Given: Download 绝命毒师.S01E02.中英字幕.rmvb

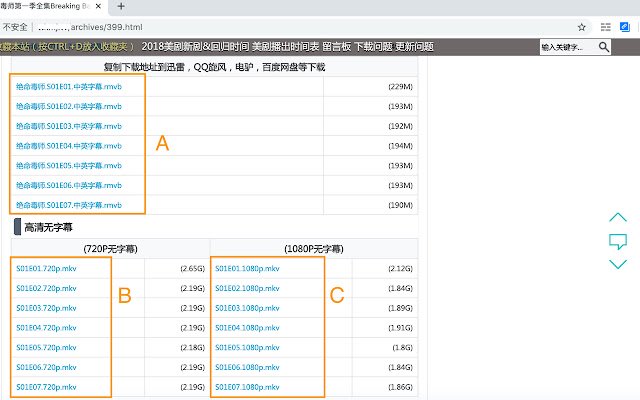Looking at the screenshot, I should pyautogui.click(x=69, y=106).
